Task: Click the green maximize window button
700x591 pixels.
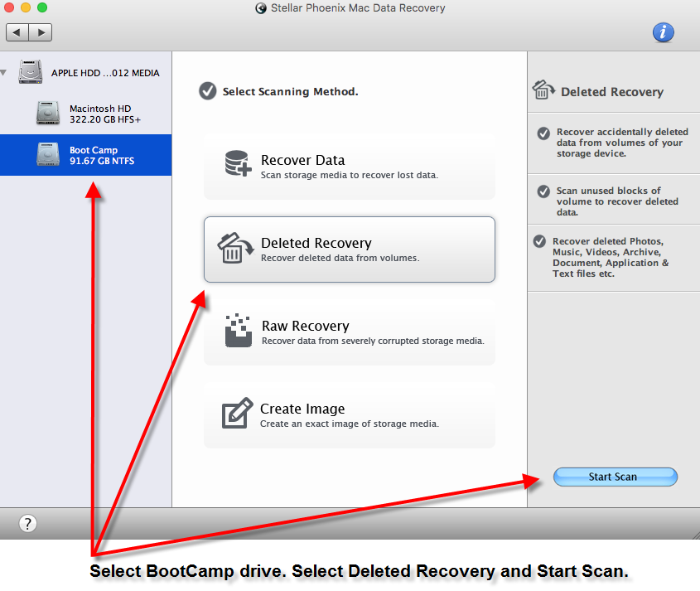Action: 42,7
